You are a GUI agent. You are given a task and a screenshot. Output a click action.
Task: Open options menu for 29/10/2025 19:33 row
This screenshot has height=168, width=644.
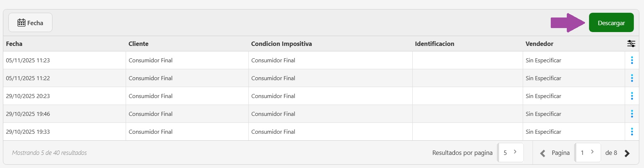pos(632,132)
